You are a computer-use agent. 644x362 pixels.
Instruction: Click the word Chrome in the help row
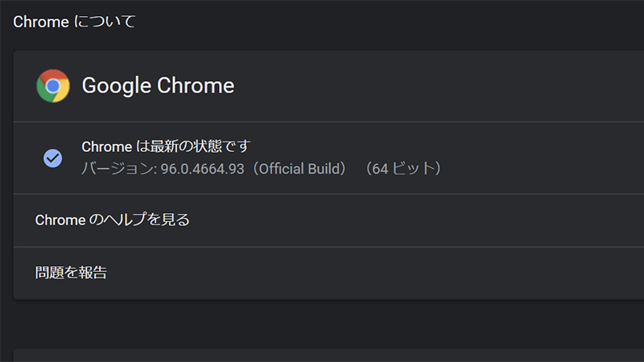(58, 220)
